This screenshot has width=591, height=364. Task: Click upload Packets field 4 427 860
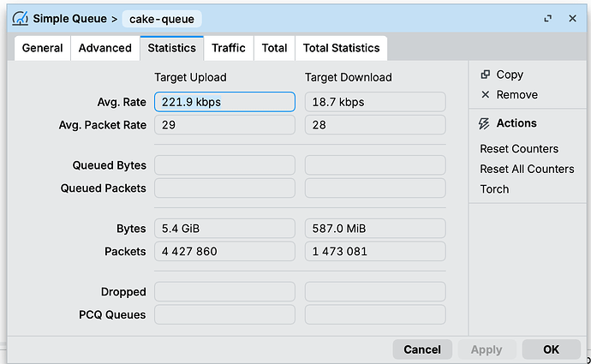pos(224,251)
